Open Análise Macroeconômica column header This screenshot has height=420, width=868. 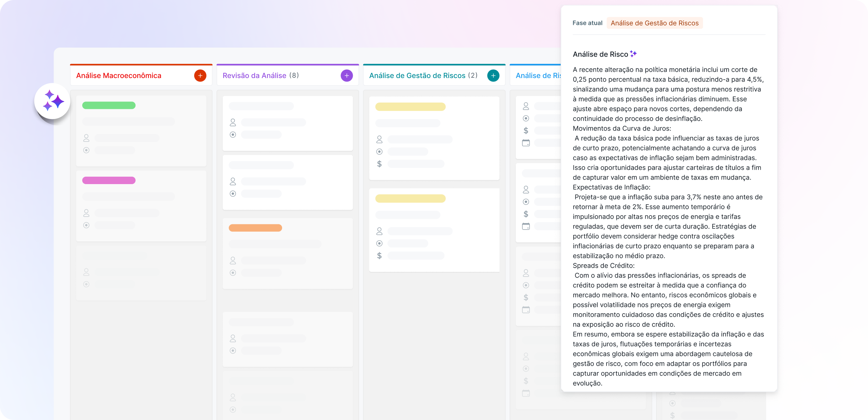[119, 76]
